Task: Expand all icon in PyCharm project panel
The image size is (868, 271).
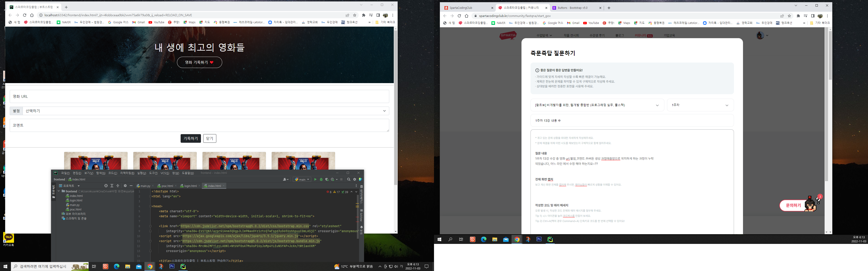Action: pos(112,186)
